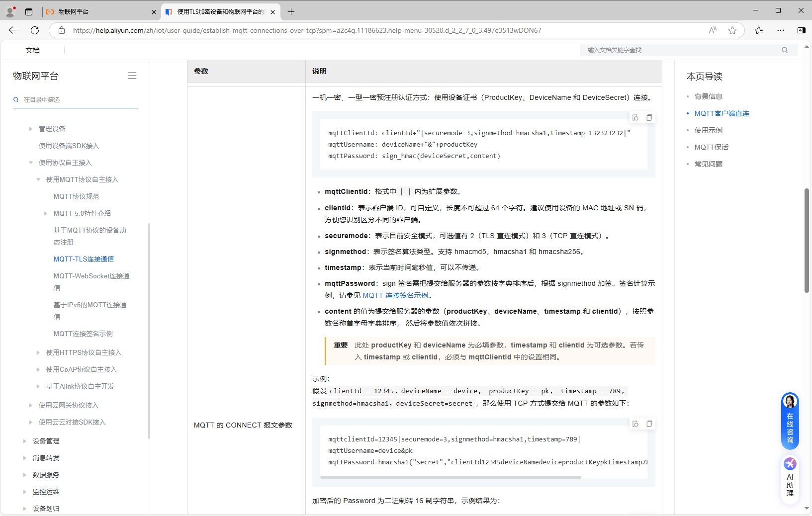Jump to MQTT保活 section
The height and width of the screenshot is (516, 812).
pyautogui.click(x=712, y=147)
